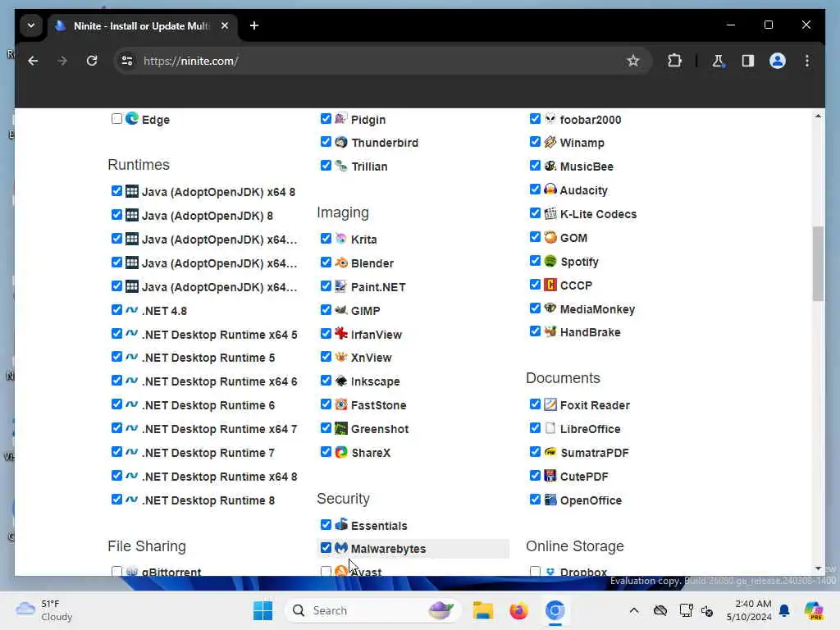
Task: Click the Greenshot app icon
Action: point(341,428)
